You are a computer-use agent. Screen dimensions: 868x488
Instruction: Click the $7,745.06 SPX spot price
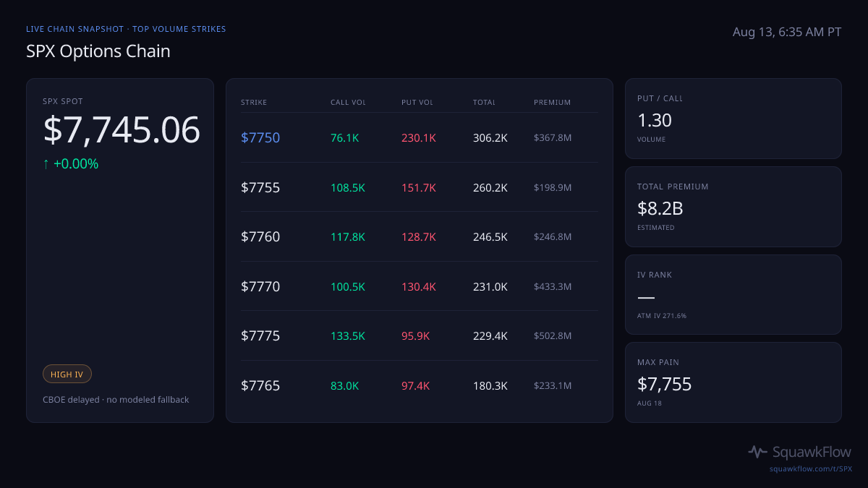coord(122,130)
